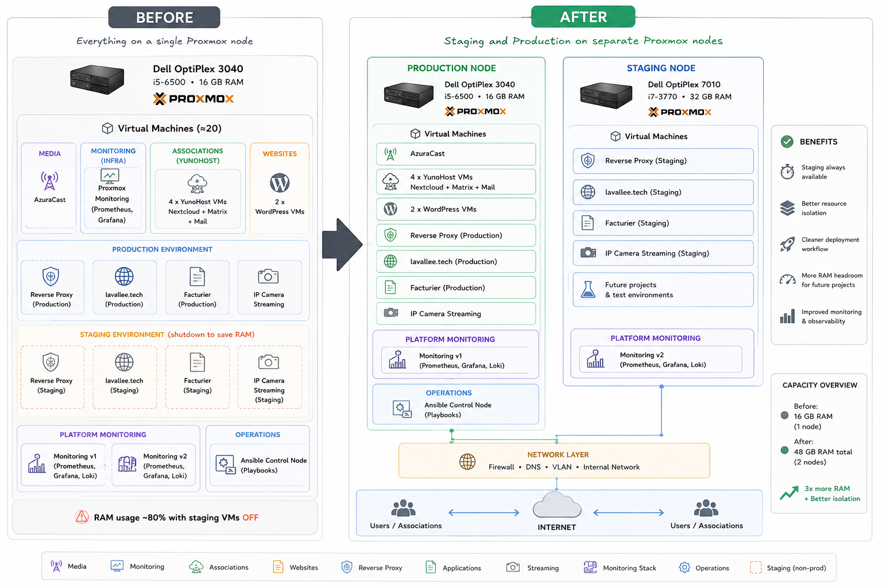
Task: Click the dashed Staging (non-prod) icon in the legend
Action: pos(756,567)
